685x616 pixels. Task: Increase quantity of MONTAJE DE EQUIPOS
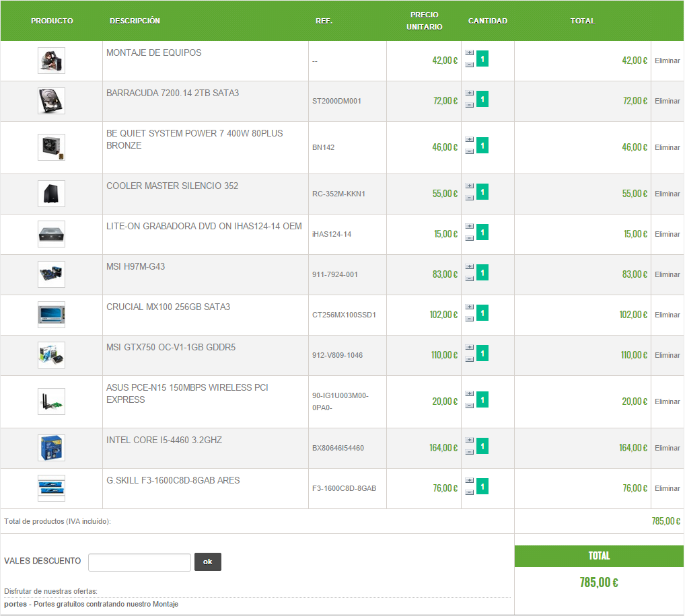pos(469,53)
